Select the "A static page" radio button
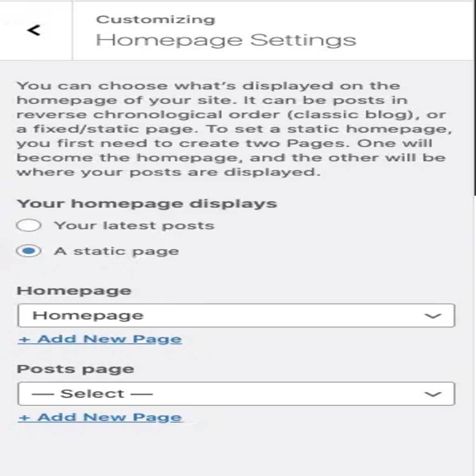The width and height of the screenshot is (476, 476). coord(29,251)
